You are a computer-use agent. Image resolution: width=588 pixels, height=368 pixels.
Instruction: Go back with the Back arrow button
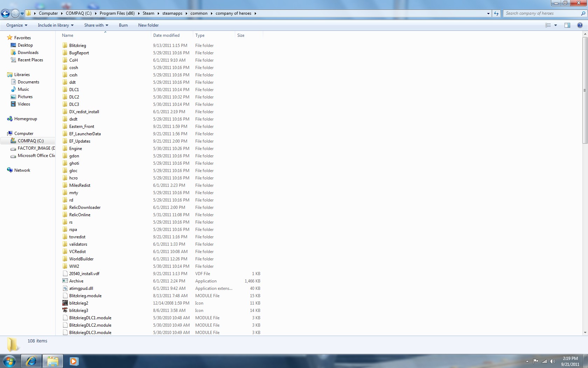pyautogui.click(x=5, y=13)
